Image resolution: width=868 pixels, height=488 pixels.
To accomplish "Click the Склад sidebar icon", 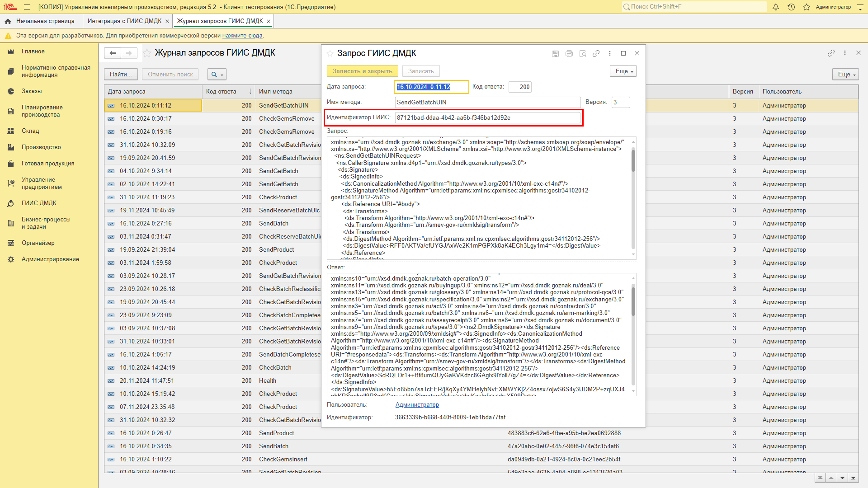I will coord(11,131).
